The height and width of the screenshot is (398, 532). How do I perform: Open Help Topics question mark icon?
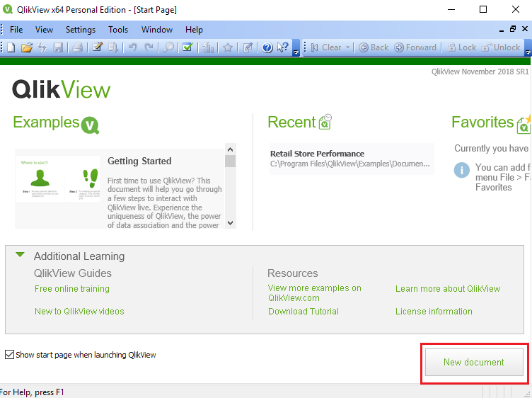[267, 47]
